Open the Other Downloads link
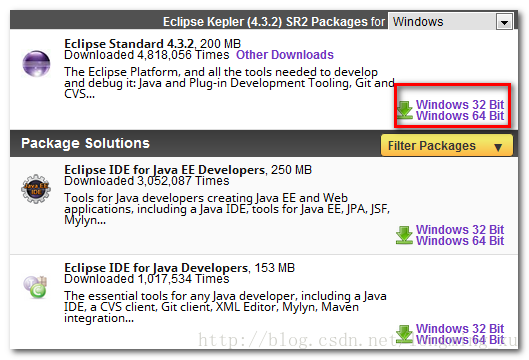This screenshot has width=529, height=360. (285, 55)
